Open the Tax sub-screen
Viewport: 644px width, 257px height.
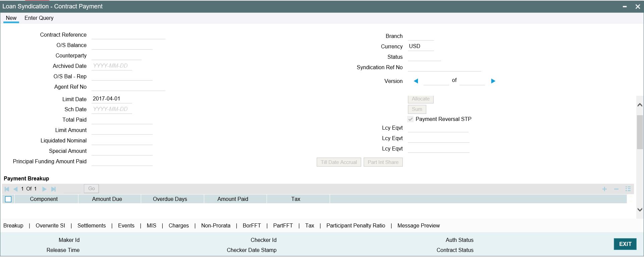click(x=310, y=226)
